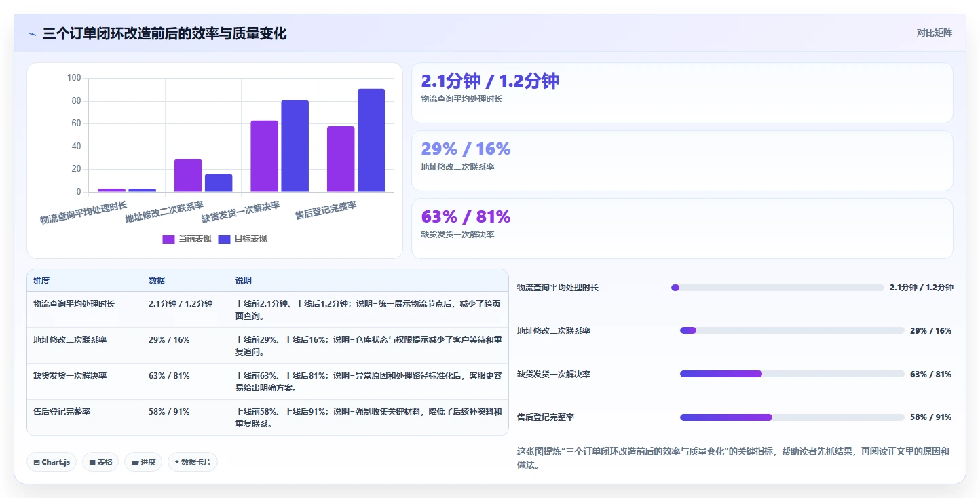Click the 目标表现 bar for 地址修改二次联系率
Image resolution: width=980 pixels, height=498 pixels.
point(219,183)
